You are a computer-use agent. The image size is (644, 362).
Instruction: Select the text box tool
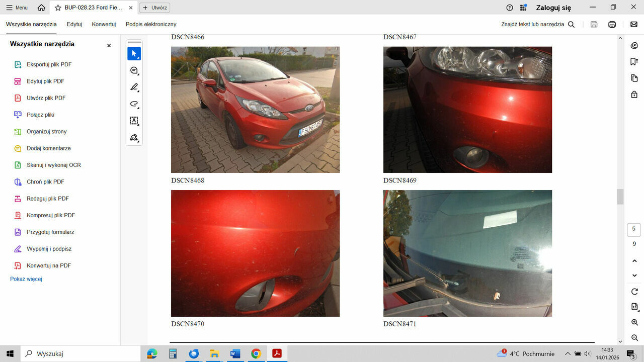[134, 121]
